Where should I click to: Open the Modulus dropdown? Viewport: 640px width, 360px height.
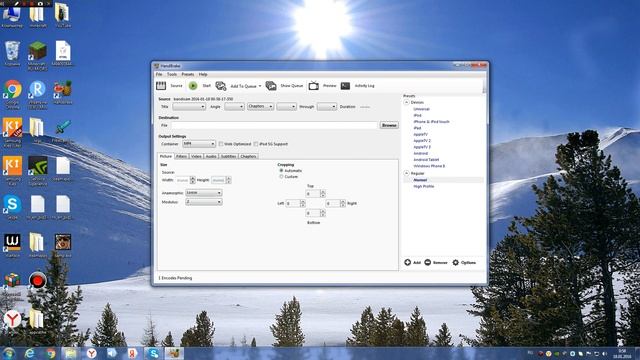(204, 202)
